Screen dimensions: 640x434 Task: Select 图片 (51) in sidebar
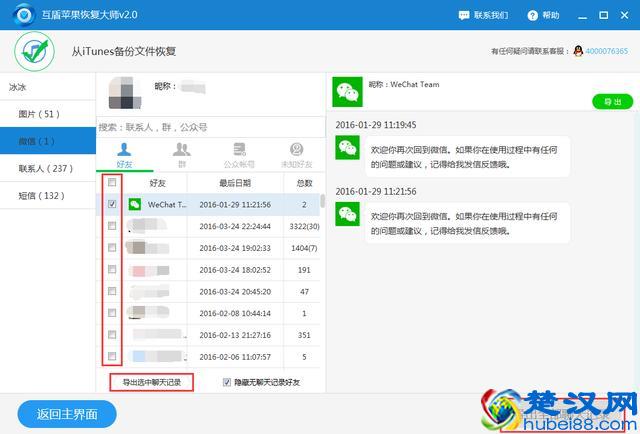48,114
